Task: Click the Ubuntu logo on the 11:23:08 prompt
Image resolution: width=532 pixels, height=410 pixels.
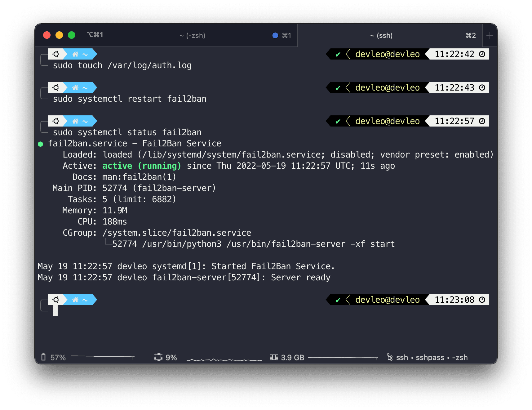Action: 56,300
